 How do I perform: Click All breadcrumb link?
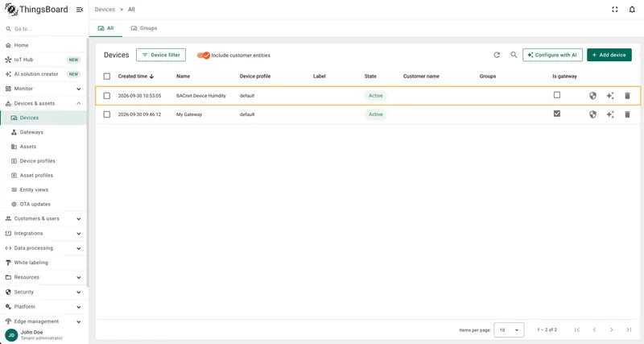pyautogui.click(x=131, y=10)
